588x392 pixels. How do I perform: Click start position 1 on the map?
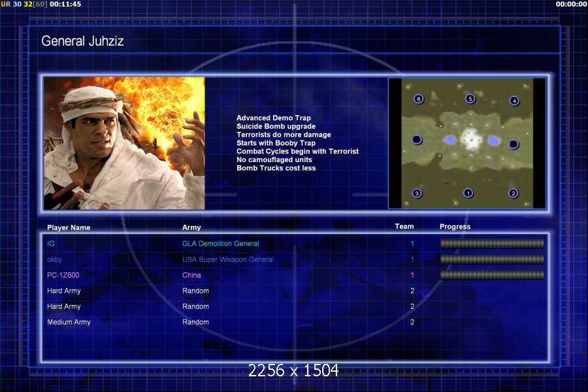click(x=468, y=193)
